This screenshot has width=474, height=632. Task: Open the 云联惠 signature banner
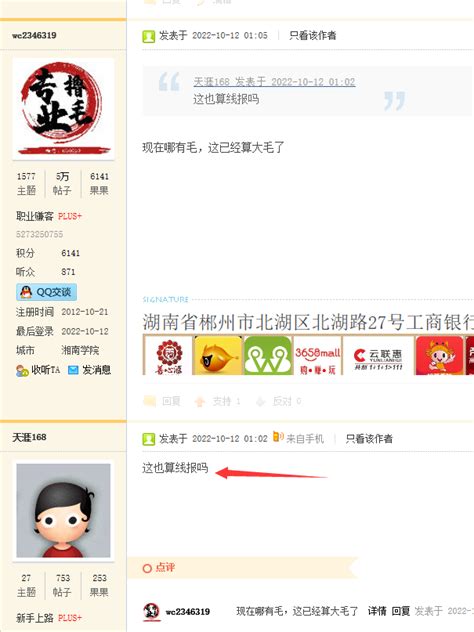[378, 356]
